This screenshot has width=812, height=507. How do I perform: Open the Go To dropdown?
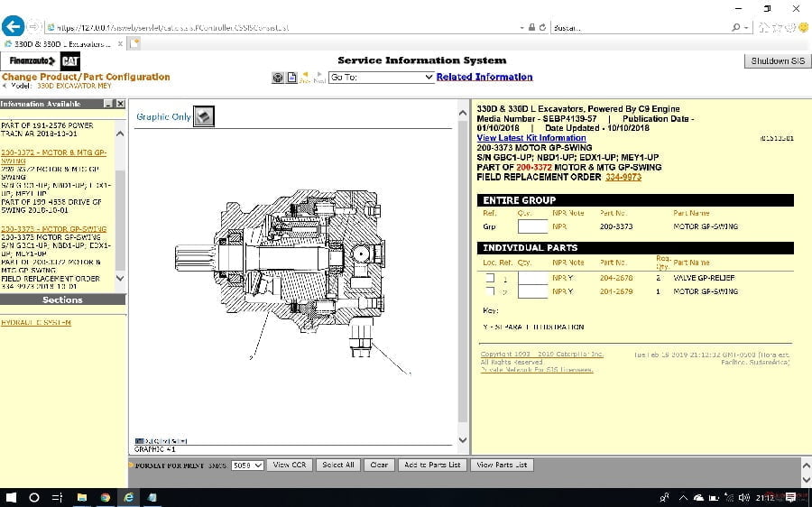(382, 78)
